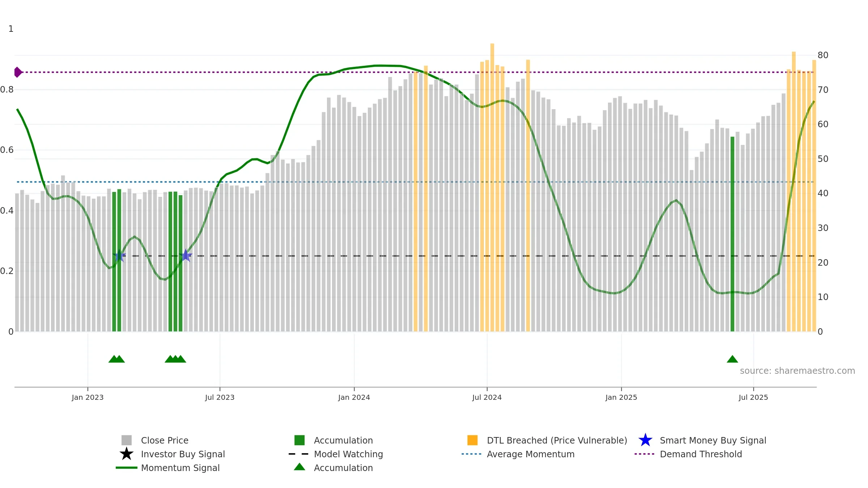Toggle the 'Investor Buy Signal' legend label
Screen dimensions: 868x488
(183, 454)
